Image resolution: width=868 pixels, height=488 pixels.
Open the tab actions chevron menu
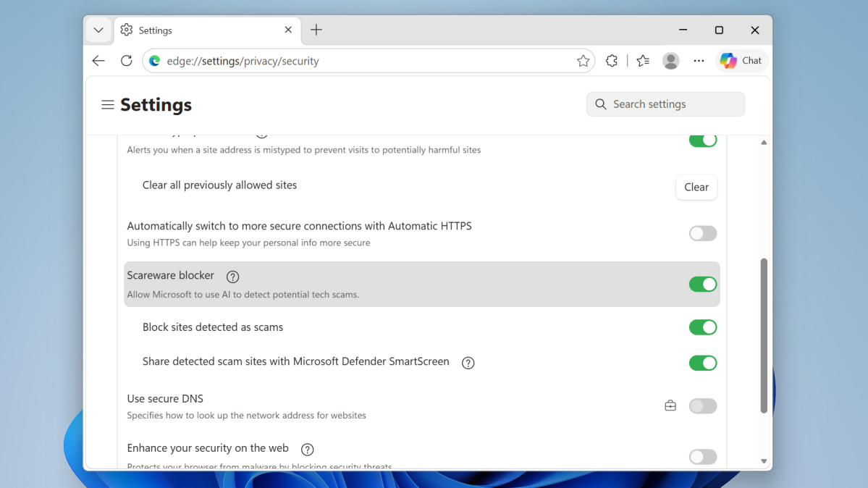click(98, 30)
